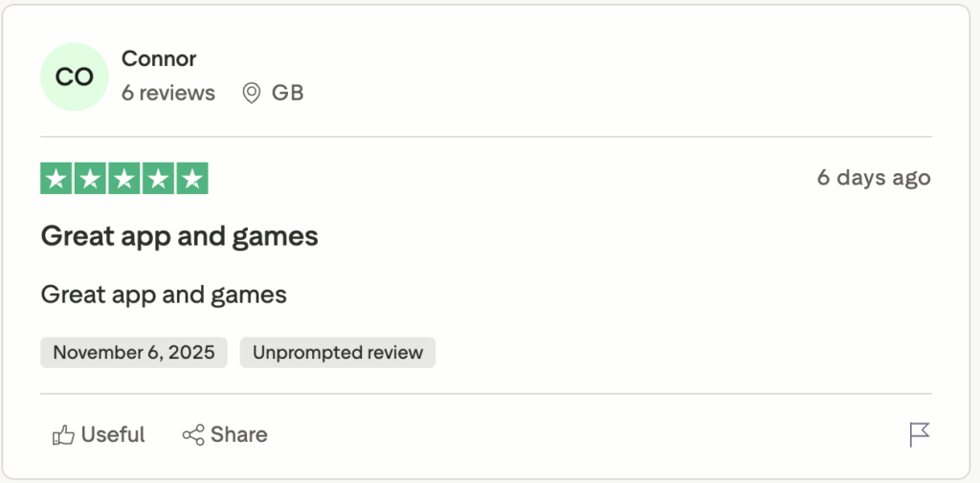Click the thumbs-up icon

pyautogui.click(x=63, y=435)
